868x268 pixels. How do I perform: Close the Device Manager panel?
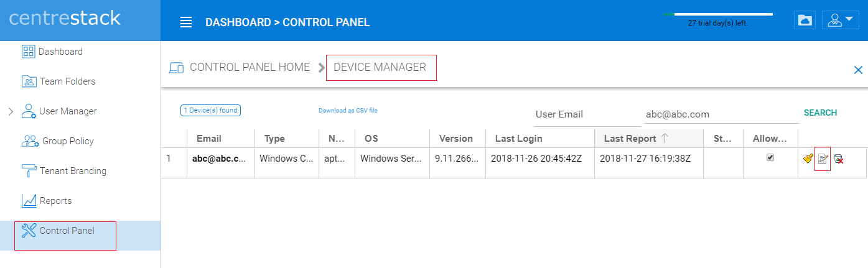858,70
